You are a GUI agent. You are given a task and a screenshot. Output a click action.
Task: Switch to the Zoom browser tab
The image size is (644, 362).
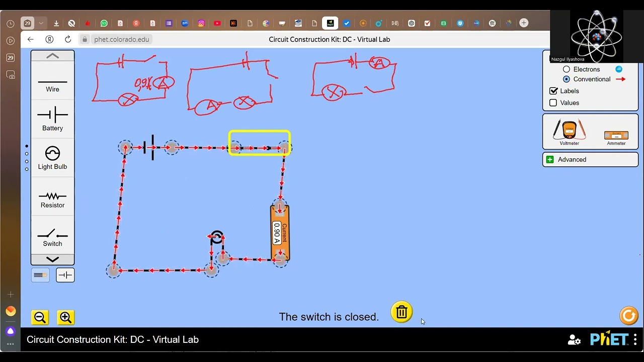point(185,23)
